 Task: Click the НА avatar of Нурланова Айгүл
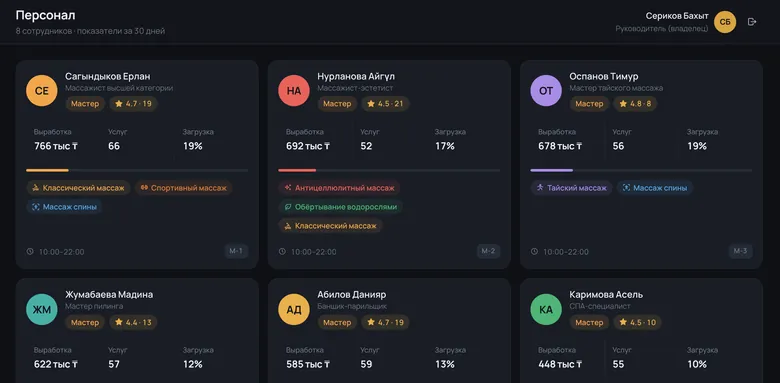pyautogui.click(x=294, y=91)
